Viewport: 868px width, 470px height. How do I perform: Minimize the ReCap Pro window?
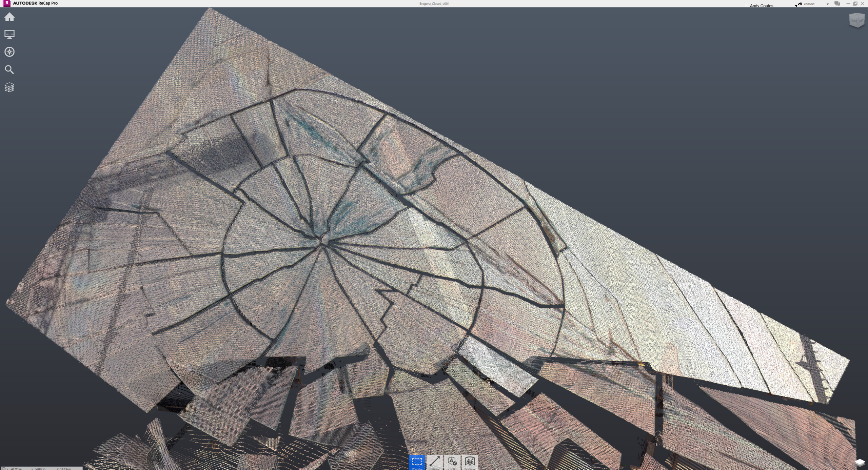click(848, 4)
